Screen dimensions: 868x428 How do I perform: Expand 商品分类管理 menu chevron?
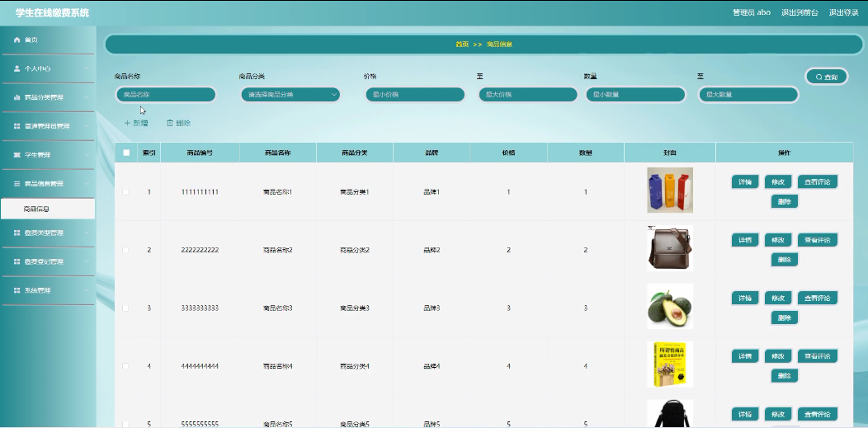tap(87, 97)
